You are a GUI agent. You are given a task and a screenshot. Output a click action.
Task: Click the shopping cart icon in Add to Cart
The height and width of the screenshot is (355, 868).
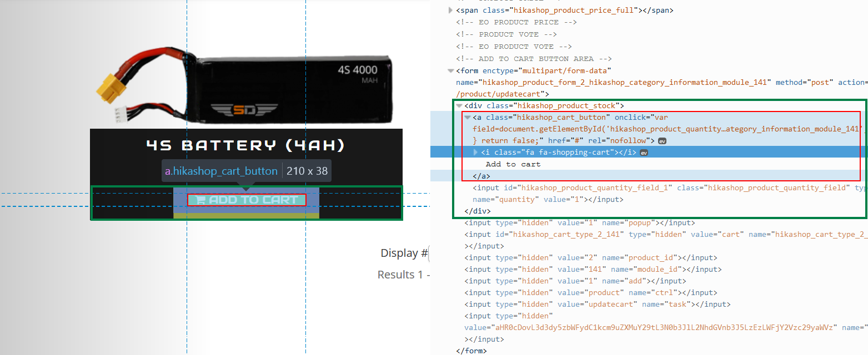coord(200,200)
